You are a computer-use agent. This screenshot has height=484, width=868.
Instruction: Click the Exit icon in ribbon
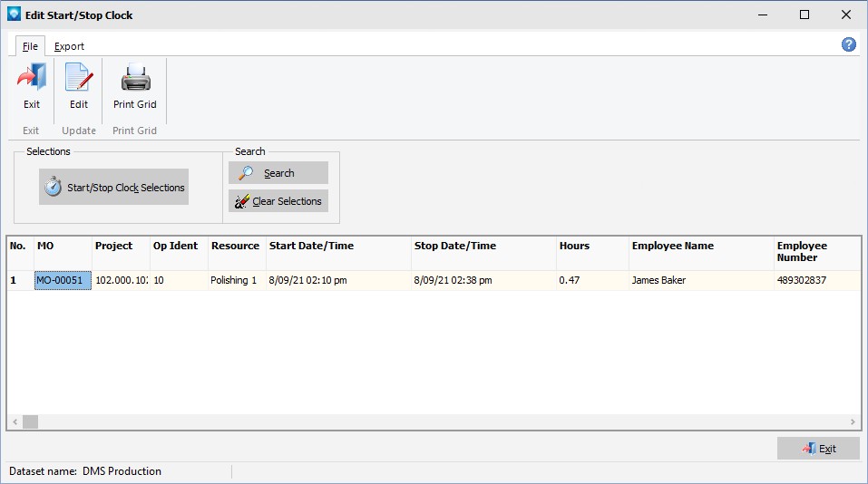(32, 77)
